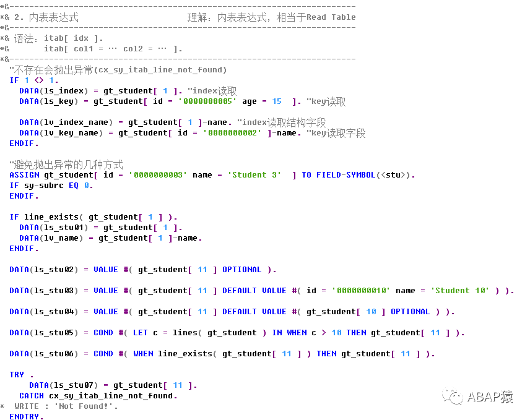
Task: Click the line 'IF sy-subrc EQ 0.'
Action: pos(51,186)
